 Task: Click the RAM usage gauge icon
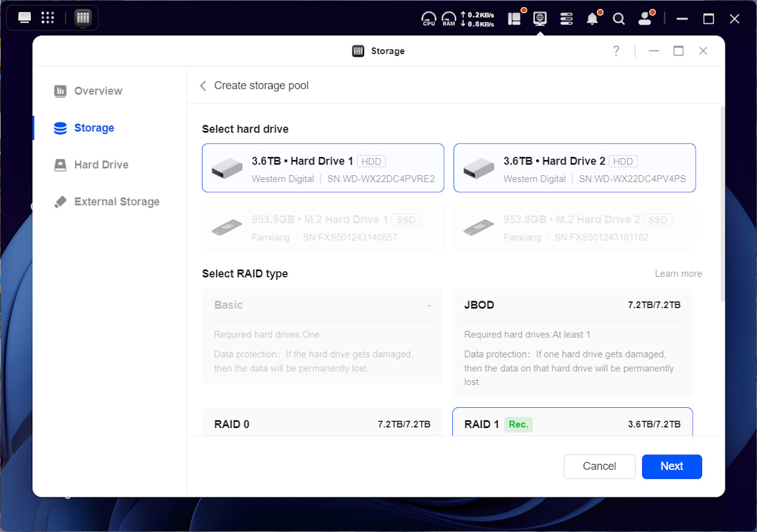click(x=449, y=19)
